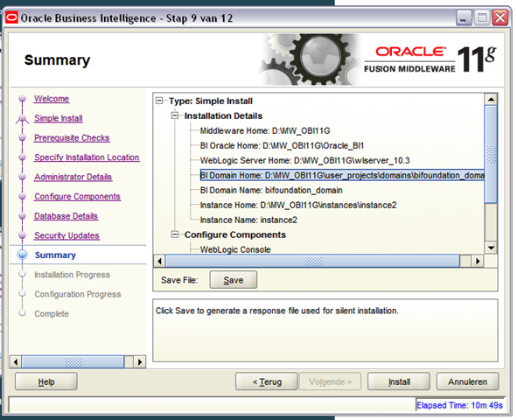Go to the Simple Install step
The image size is (517, 420).
coord(59,118)
